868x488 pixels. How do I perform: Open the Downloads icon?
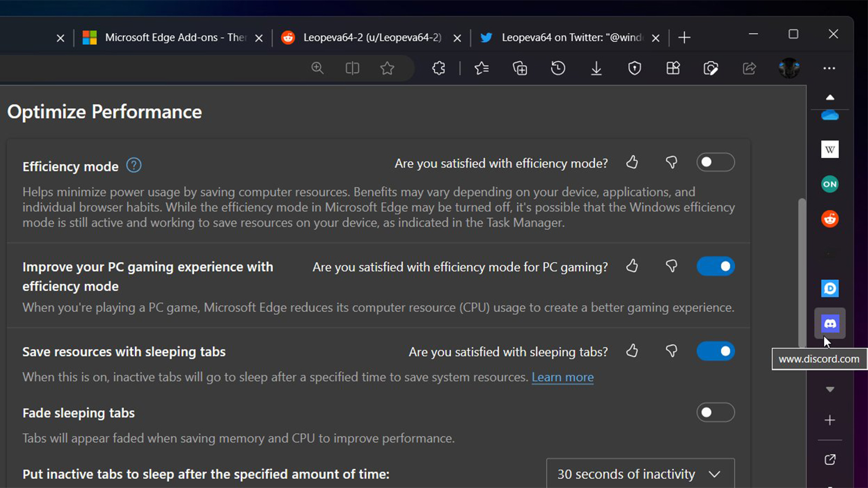596,68
